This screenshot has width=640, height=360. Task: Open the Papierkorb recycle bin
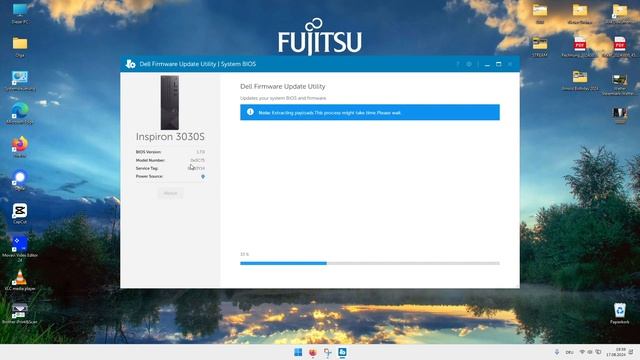pyautogui.click(x=620, y=313)
